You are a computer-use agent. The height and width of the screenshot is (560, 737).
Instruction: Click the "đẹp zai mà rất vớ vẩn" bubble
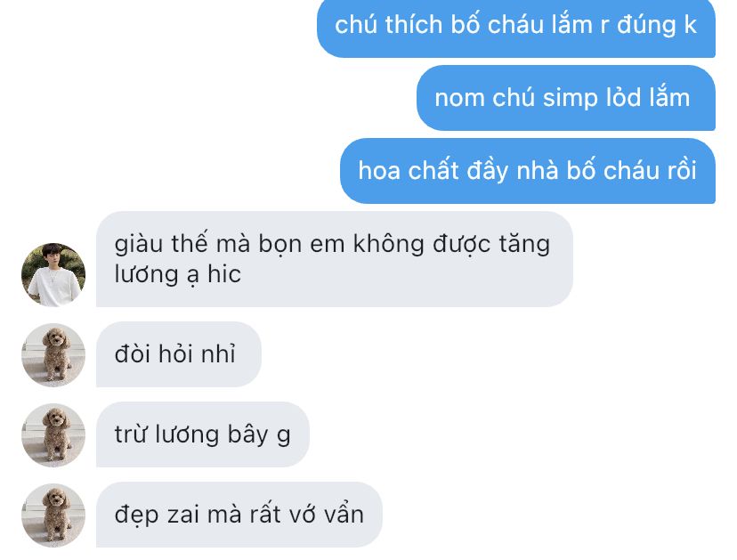click(x=239, y=515)
